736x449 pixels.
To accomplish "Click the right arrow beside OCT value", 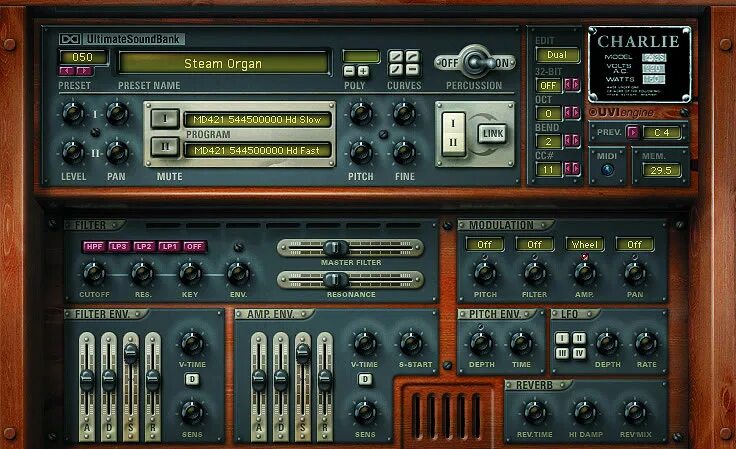I will pos(575,113).
